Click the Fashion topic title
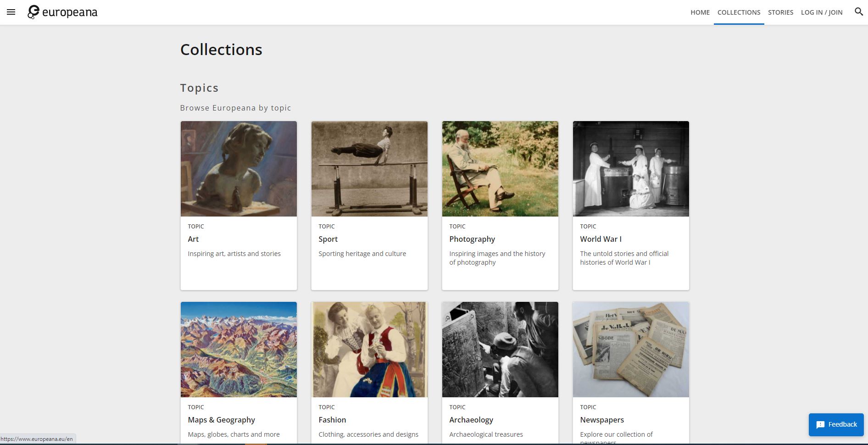 (332, 420)
